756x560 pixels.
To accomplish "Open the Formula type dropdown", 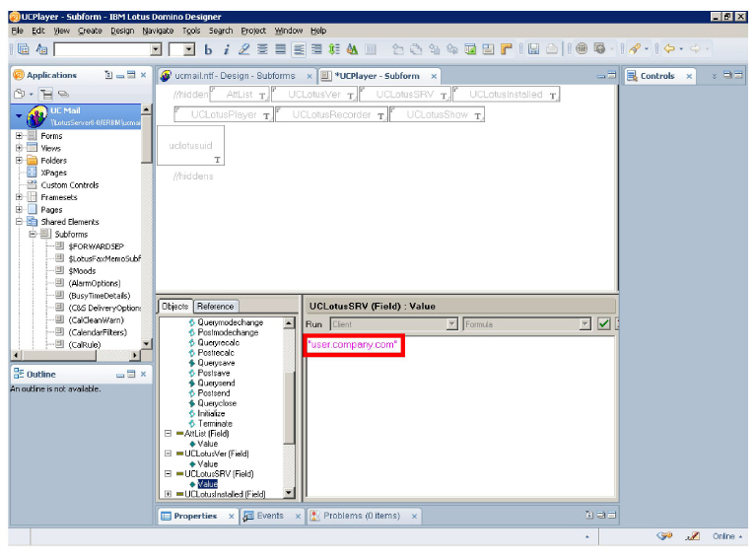I will tap(584, 324).
